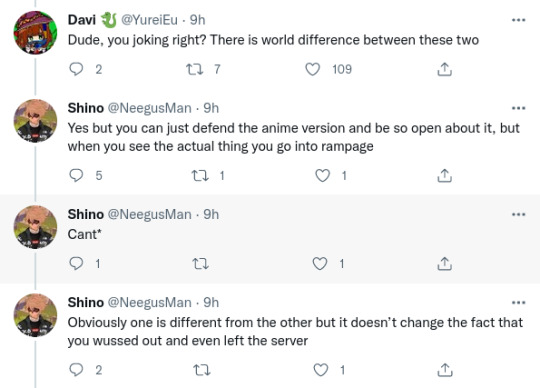This screenshot has height=388, width=540.
Task: Like Shino's 'anime version' tweet
Action: pyautogui.click(x=323, y=176)
